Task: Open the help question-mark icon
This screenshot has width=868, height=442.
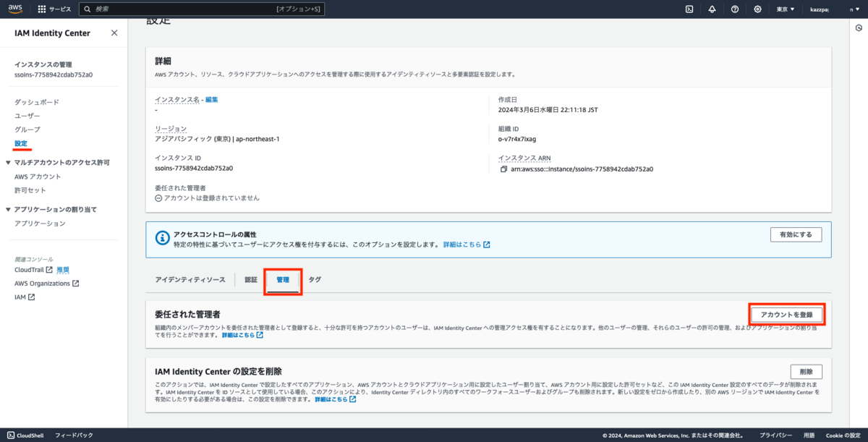Action: click(x=735, y=9)
